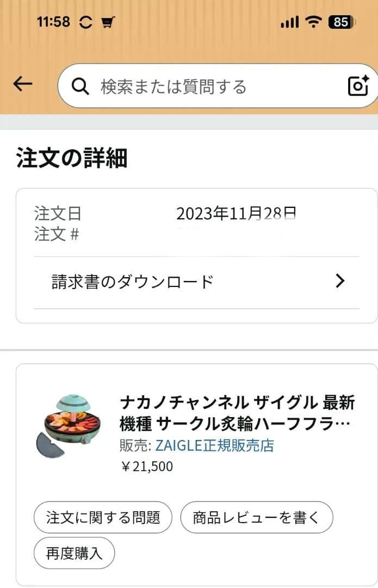The width and height of the screenshot is (378, 588).
Task: Open the 商品レビューを書く review button
Action: pyautogui.click(x=257, y=518)
